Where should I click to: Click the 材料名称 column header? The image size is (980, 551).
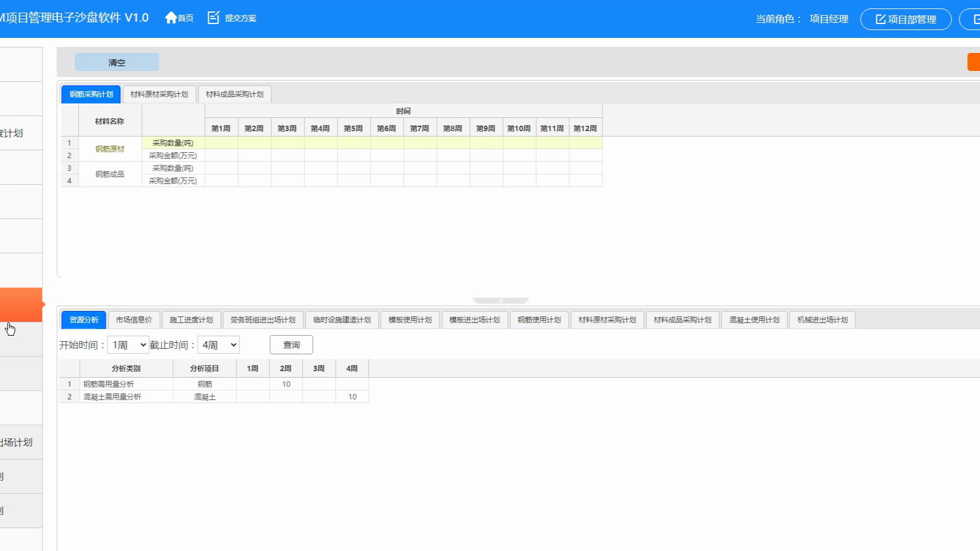tap(110, 121)
